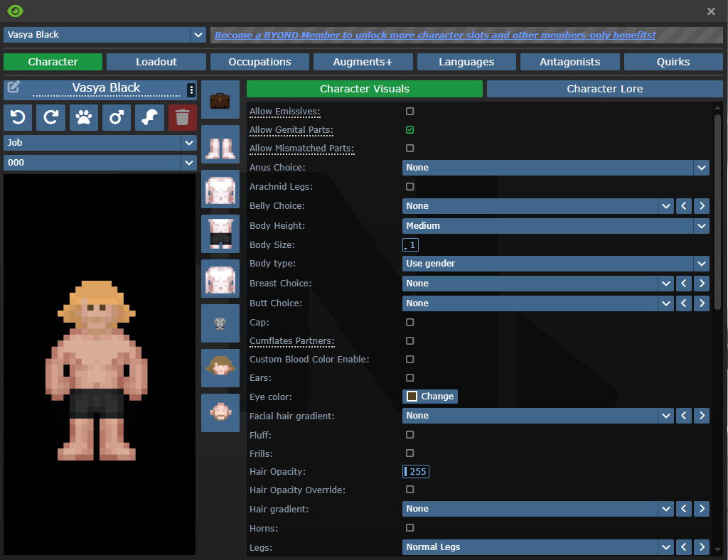The height and width of the screenshot is (560, 728).
Task: Uncheck Allow Genital Parts checkbox
Action: click(x=409, y=130)
